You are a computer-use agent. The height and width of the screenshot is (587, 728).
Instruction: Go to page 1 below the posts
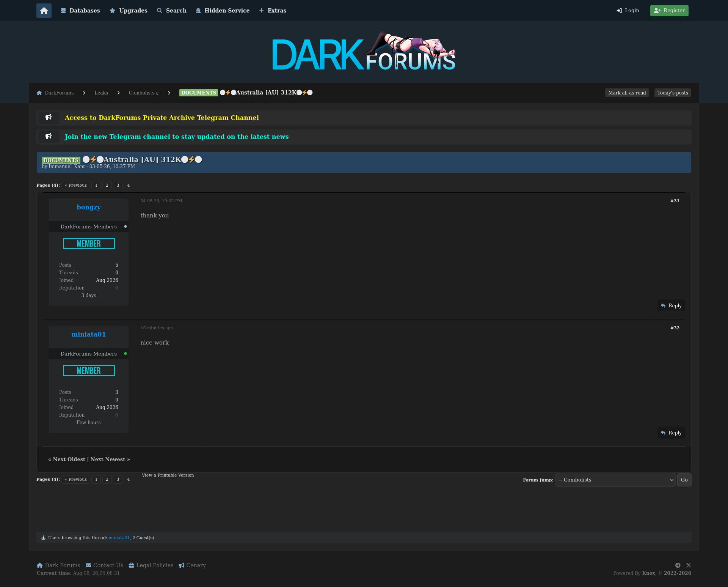[x=96, y=479]
